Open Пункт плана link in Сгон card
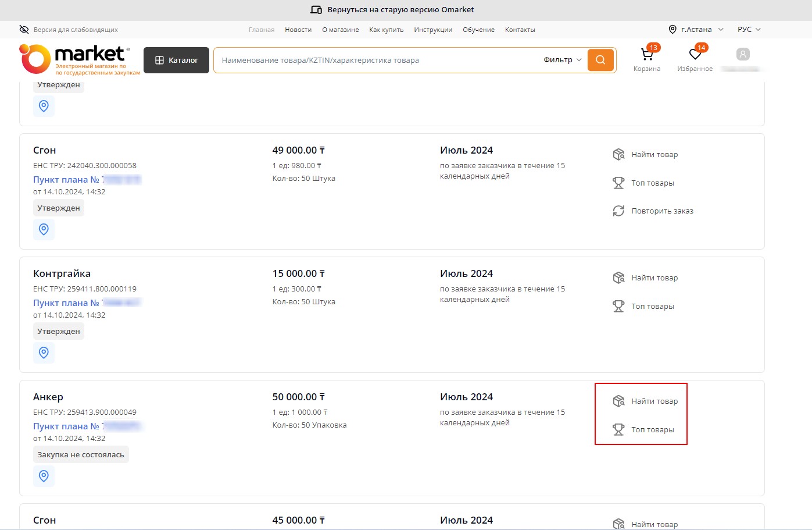Viewport: 812px width, 530px height. pyautogui.click(x=67, y=180)
